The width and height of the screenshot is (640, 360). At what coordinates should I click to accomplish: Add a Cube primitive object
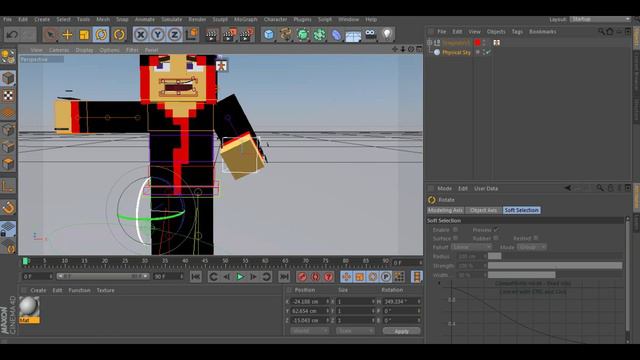coord(269,35)
